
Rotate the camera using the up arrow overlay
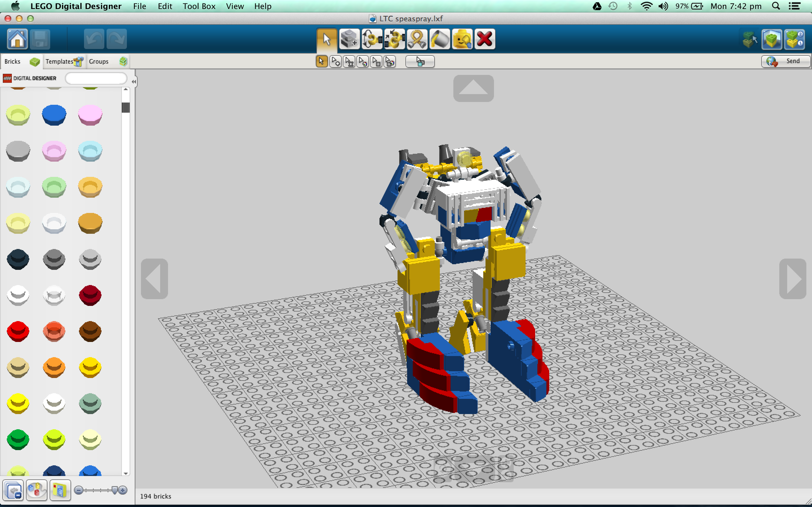(x=473, y=88)
